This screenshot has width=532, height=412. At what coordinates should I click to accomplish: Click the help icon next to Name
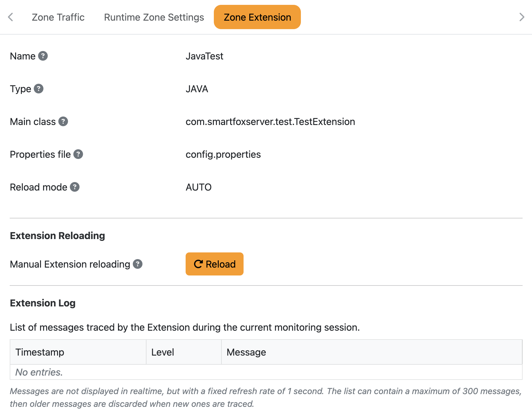[43, 56]
